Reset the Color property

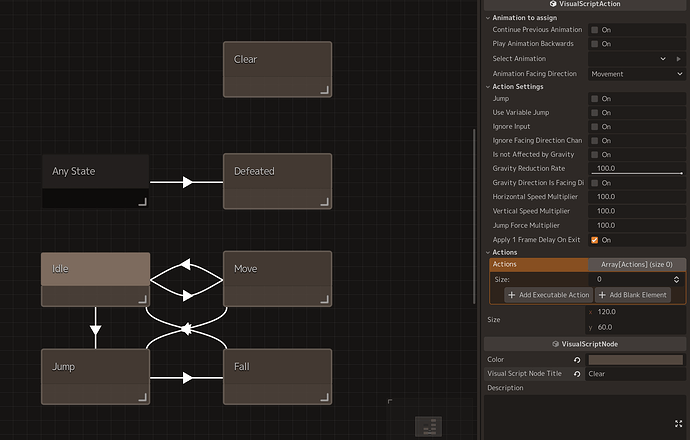pos(577,360)
